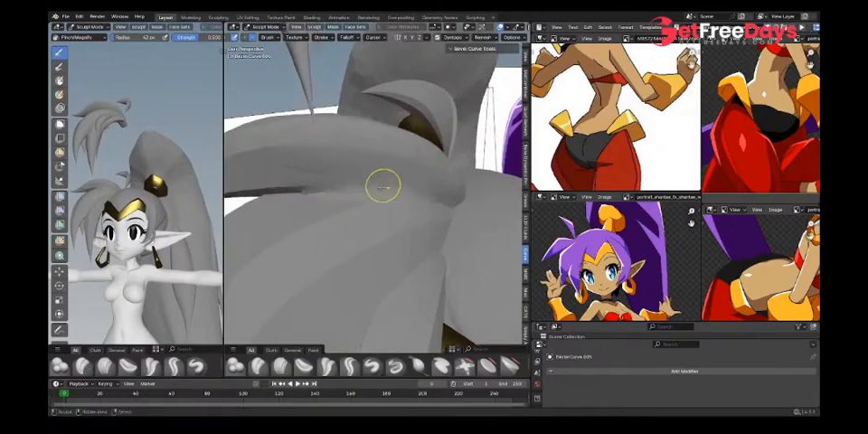Jump to the timeline start frame
868x434 pixels.
(x=275, y=383)
